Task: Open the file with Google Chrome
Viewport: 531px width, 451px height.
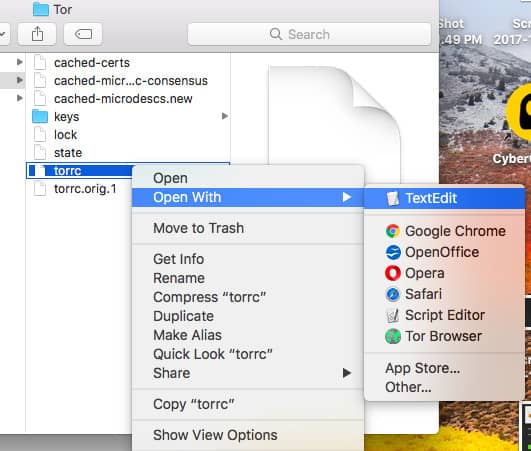Action: click(444, 231)
